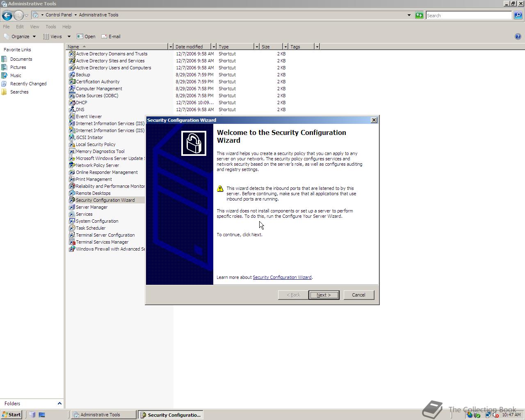Click the Local Security Policy icon
The width and height of the screenshot is (525, 420).
pyautogui.click(x=72, y=144)
